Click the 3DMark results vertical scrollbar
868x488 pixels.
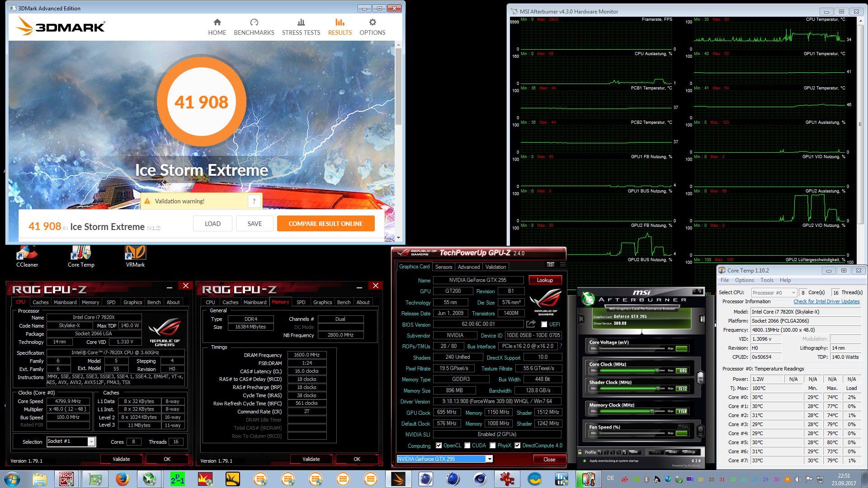pos(398,86)
